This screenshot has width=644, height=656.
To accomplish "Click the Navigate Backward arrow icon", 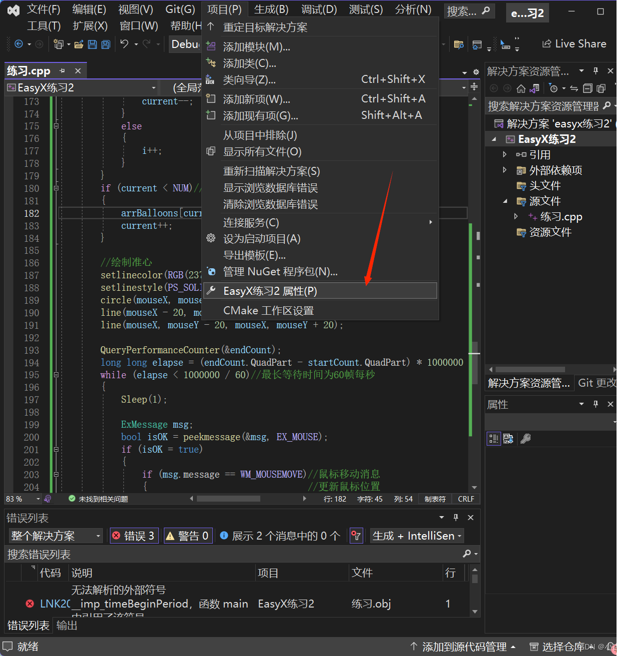I will coord(18,44).
